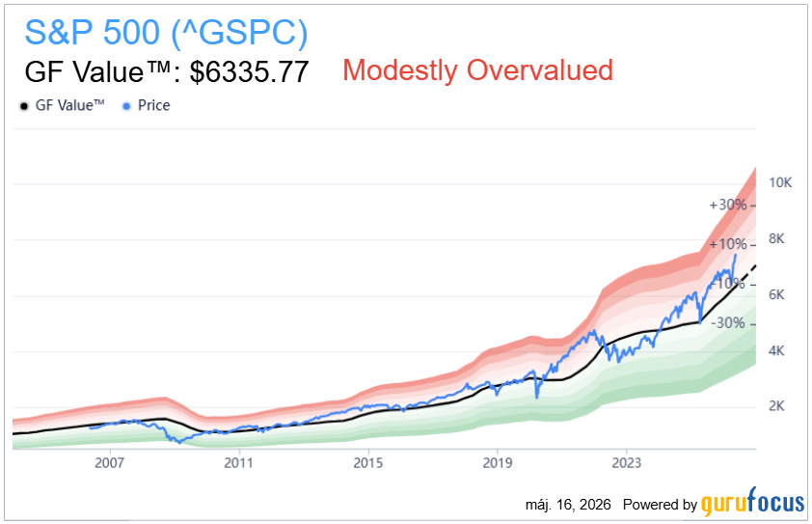Screen dimensions: 812x524
Task: Click the blue Price legend dot
Action: (x=126, y=106)
